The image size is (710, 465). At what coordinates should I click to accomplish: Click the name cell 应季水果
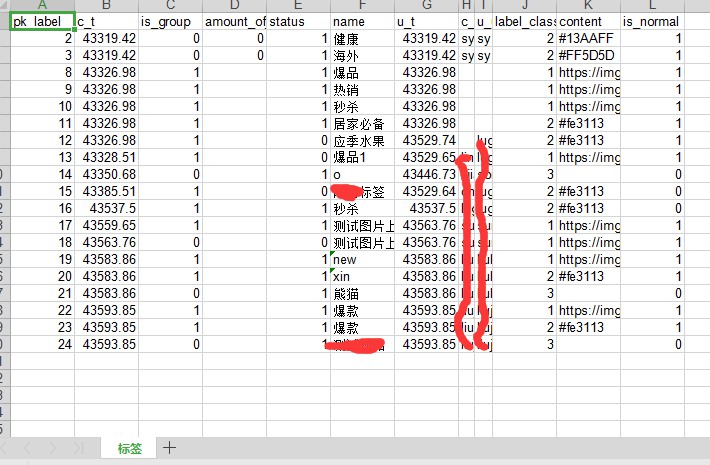pyautogui.click(x=362, y=141)
